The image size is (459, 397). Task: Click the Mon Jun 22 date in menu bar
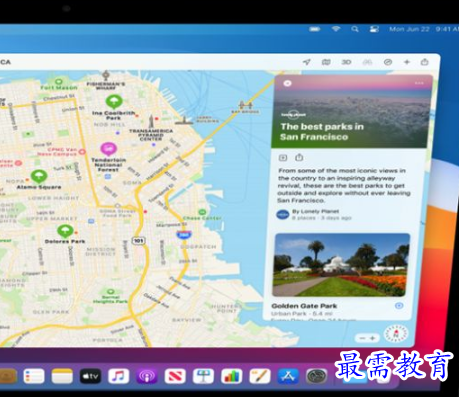409,29
